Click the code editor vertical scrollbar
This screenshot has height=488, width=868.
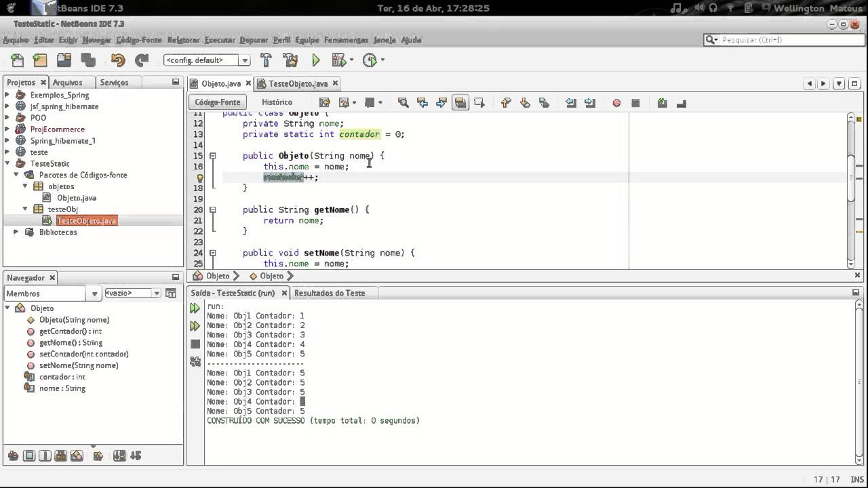(x=851, y=191)
